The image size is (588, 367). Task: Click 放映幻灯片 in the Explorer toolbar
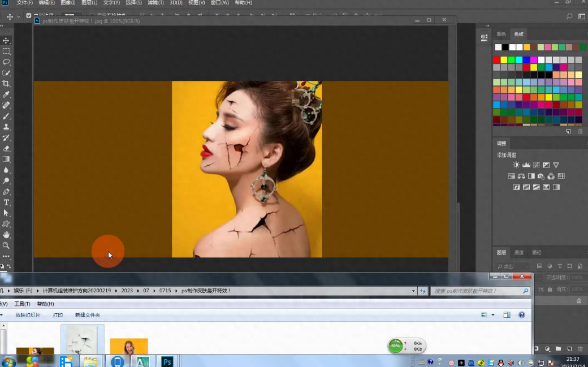(x=28, y=315)
